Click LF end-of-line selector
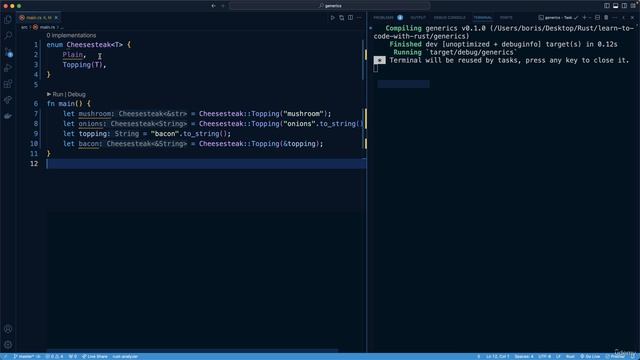Viewport: 640px width, 360px height. click(558, 356)
